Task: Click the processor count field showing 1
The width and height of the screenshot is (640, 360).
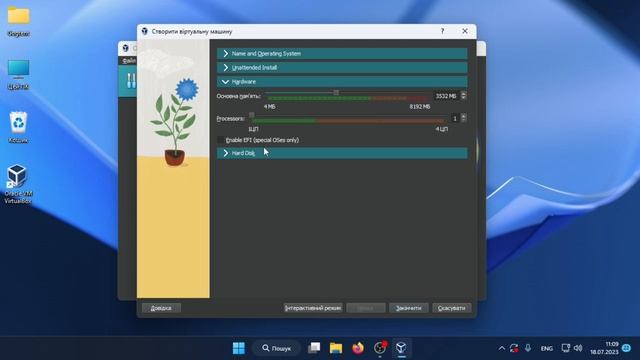Action: tap(455, 118)
